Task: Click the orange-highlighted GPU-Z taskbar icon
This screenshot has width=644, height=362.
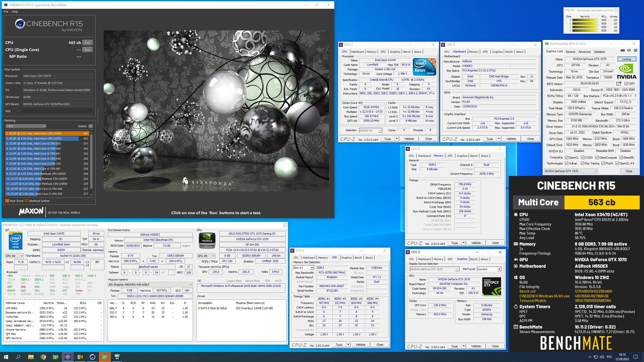Action: pos(105,357)
